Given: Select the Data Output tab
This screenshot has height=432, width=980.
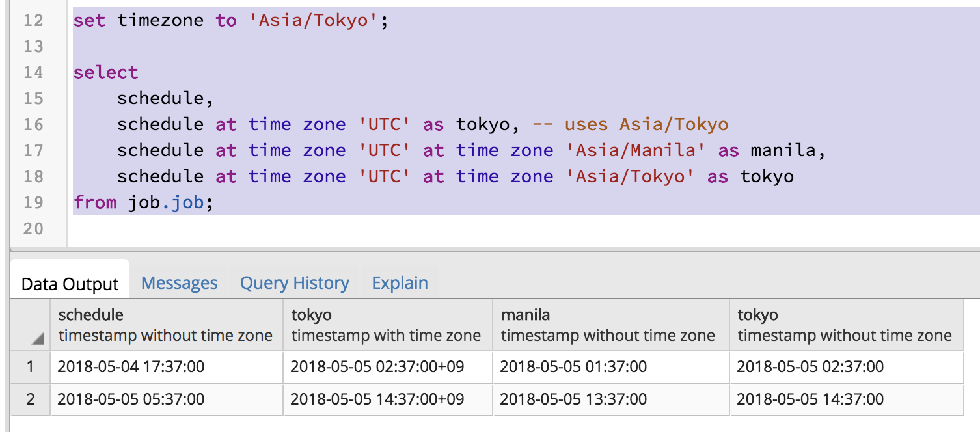Looking at the screenshot, I should [x=70, y=282].
